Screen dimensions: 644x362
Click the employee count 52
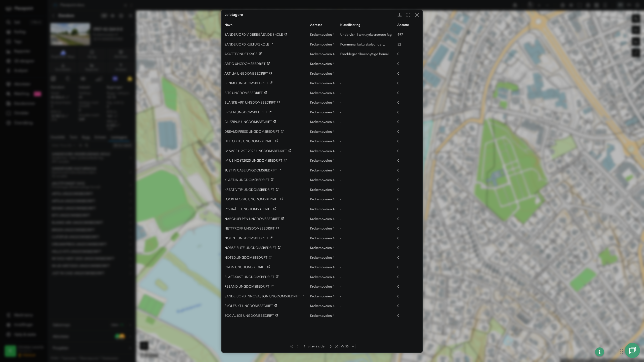click(399, 44)
